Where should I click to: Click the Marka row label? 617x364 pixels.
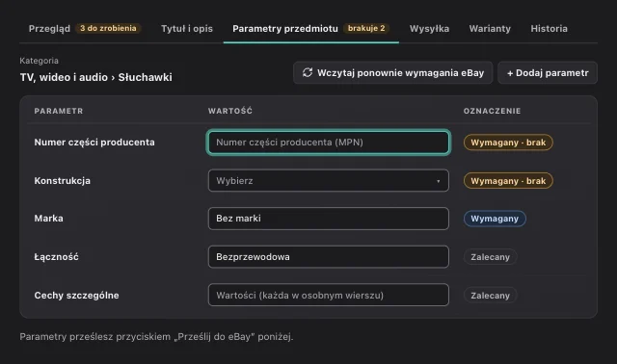point(48,219)
